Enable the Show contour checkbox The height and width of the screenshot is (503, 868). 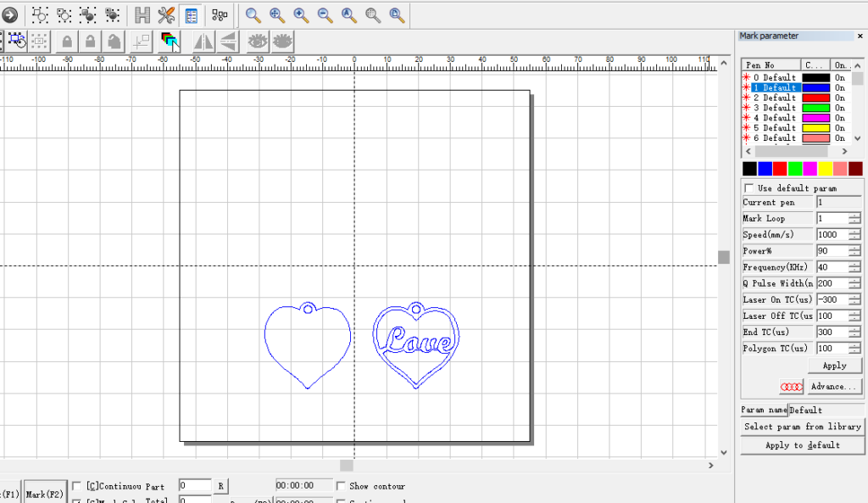(x=340, y=486)
